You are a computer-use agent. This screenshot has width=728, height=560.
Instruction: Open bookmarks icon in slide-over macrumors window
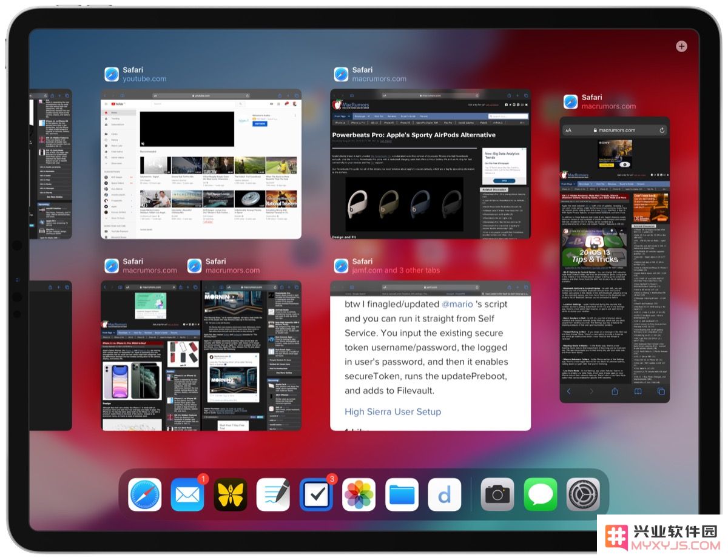[x=638, y=391]
